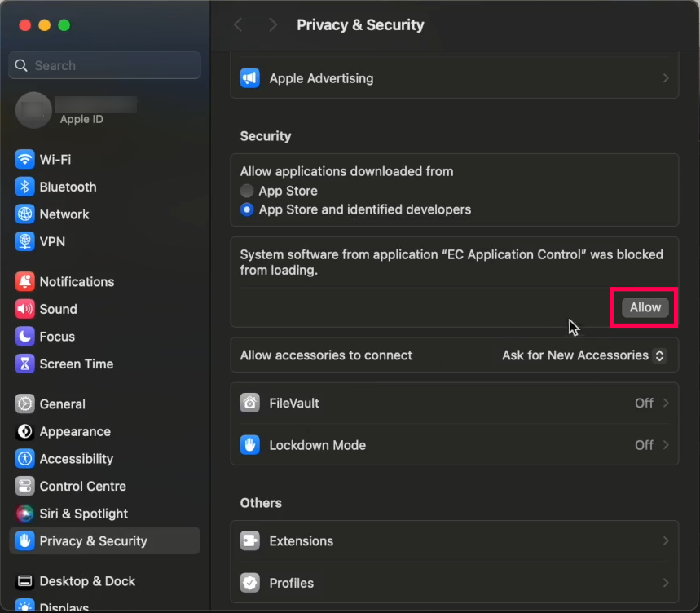Select the VPN sidebar icon
700x613 pixels.
coord(24,241)
